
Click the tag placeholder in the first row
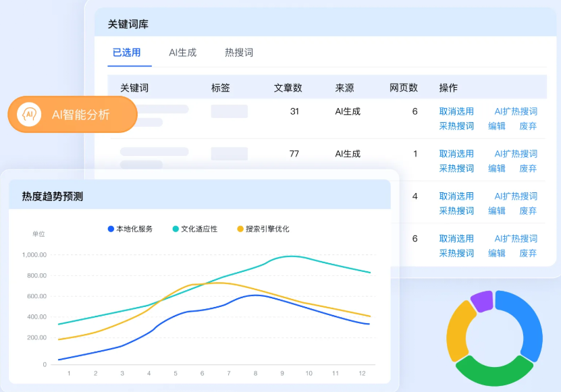coord(229,111)
